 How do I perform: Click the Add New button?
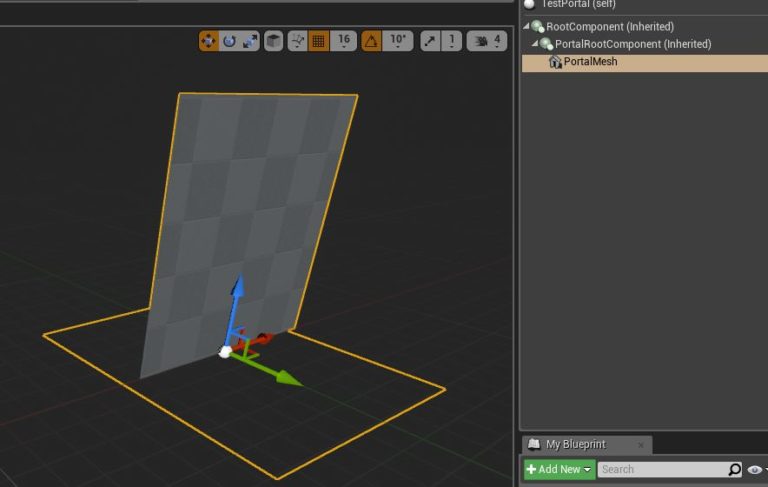[x=559, y=469]
